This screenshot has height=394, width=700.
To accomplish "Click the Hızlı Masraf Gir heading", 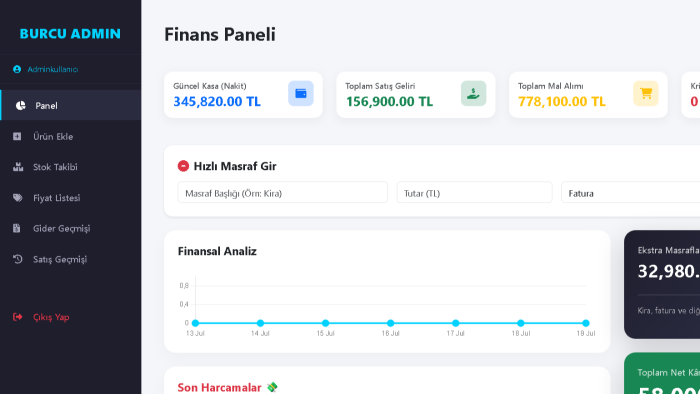I will tap(235, 166).
